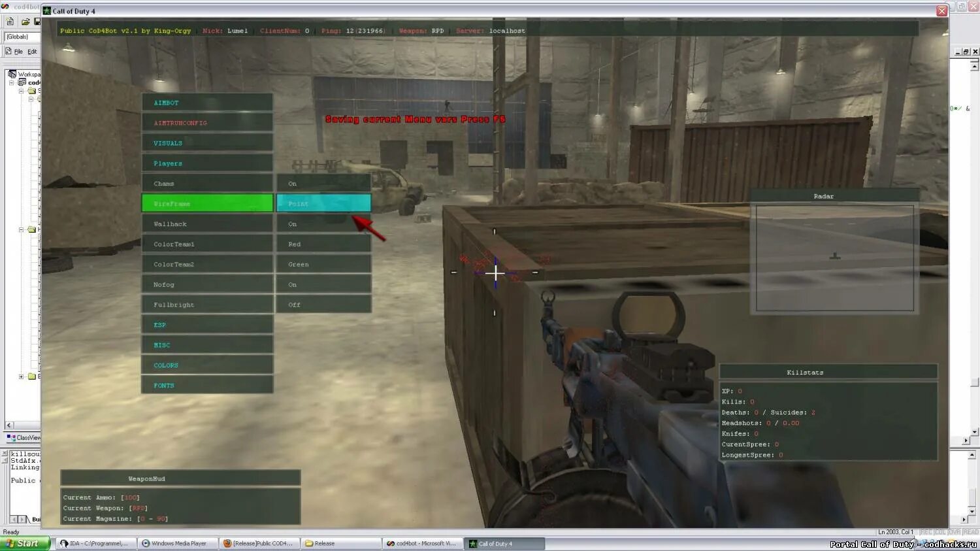Click the Call of Duty 4 taskbar item
Image resolution: width=980 pixels, height=551 pixels.
504,543
